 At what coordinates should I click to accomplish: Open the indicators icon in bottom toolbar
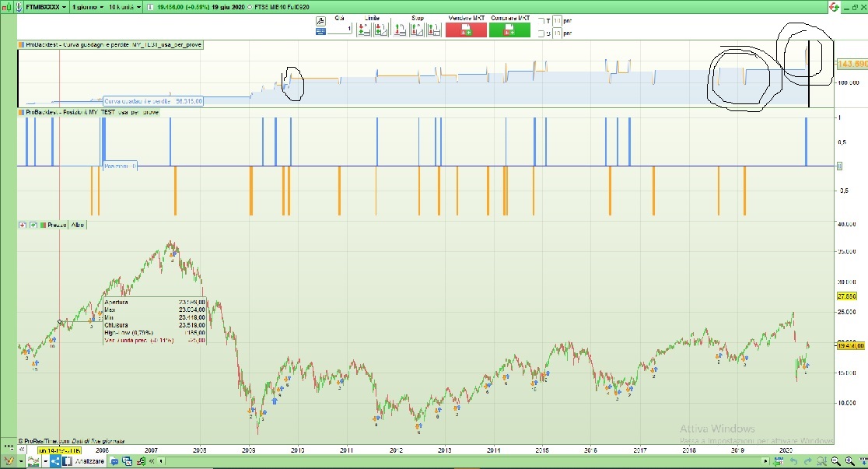[x=33, y=461]
